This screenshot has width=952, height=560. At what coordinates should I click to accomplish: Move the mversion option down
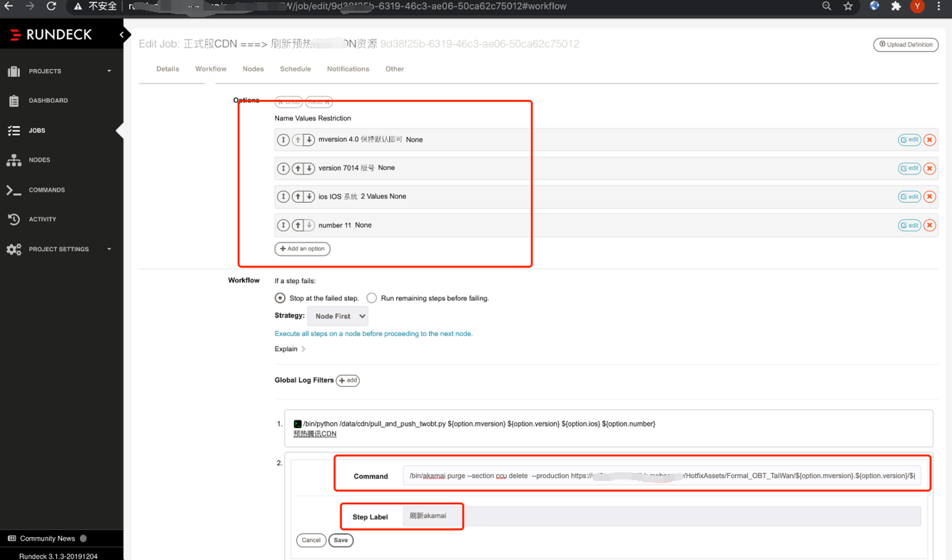click(309, 140)
